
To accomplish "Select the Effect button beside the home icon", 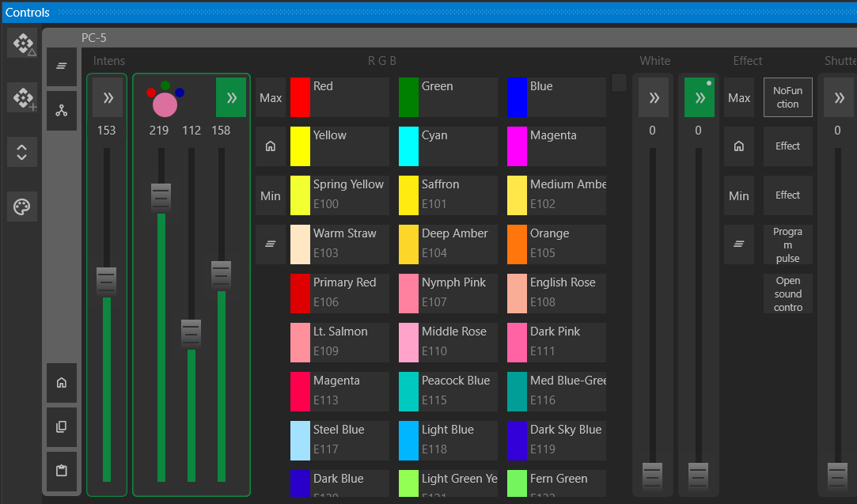I will click(x=787, y=146).
